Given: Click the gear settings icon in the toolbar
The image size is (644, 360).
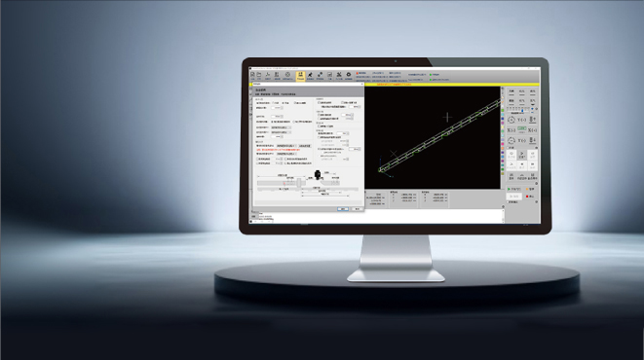Looking at the screenshot, I should click(348, 75).
